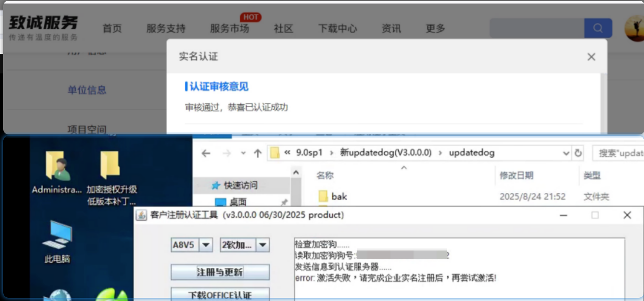Open the 下载中心 navigation item
The image size is (644, 301).
(x=337, y=29)
